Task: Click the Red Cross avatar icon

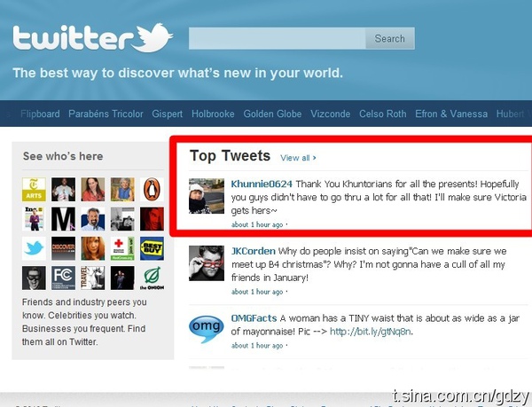Action: click(x=122, y=248)
